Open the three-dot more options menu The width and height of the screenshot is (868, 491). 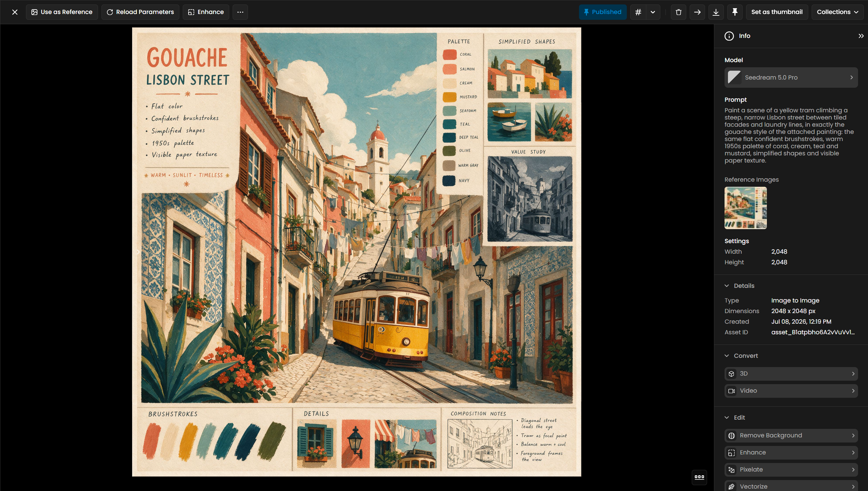point(240,12)
